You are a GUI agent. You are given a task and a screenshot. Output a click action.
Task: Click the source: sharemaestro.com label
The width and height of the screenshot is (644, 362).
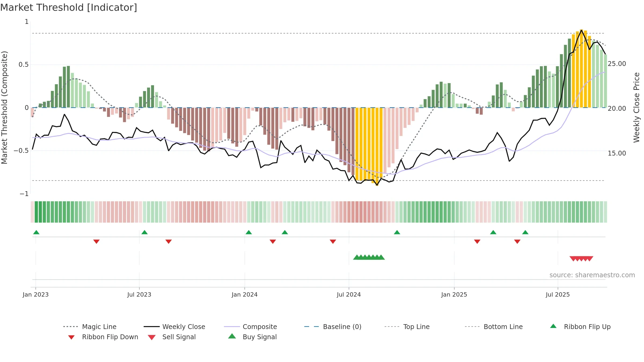pyautogui.click(x=592, y=275)
